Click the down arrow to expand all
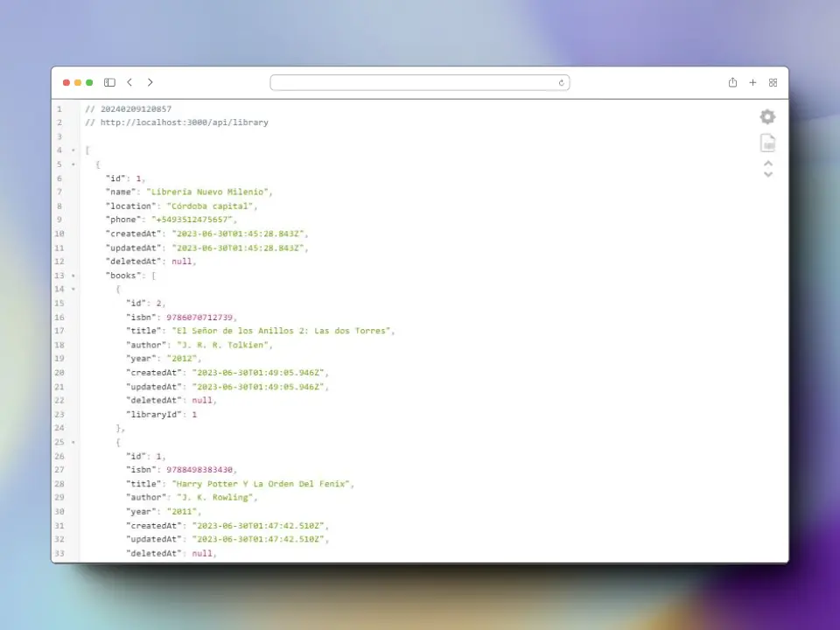Viewport: 840px width, 630px height. pyautogui.click(x=768, y=174)
